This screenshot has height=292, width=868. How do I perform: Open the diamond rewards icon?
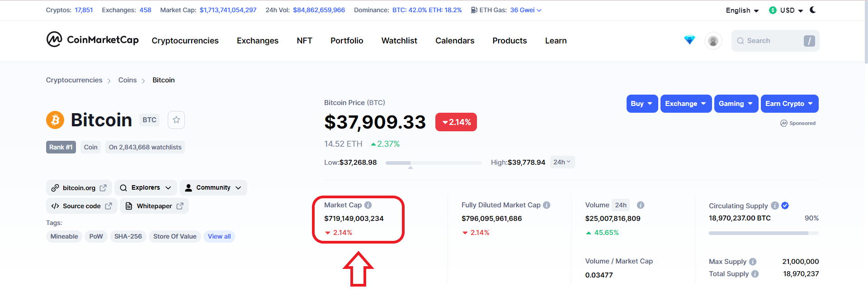point(689,40)
